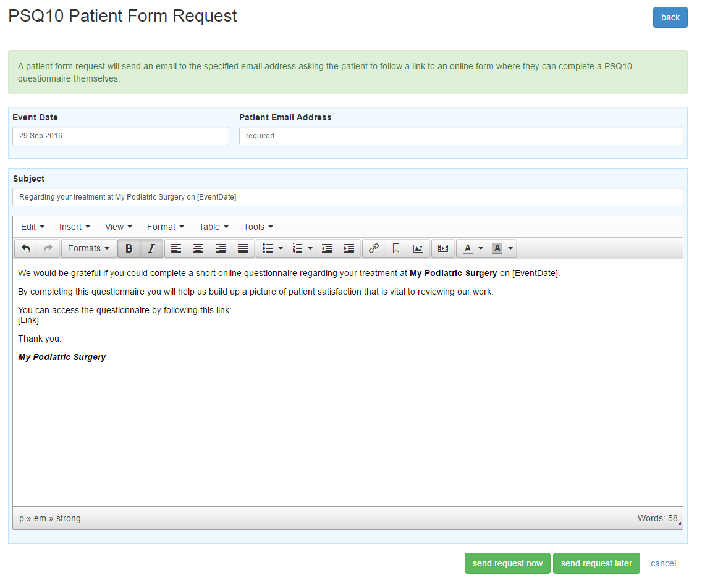710x588 pixels.
Task: Toggle italic formatting in the editor
Action: [151, 248]
